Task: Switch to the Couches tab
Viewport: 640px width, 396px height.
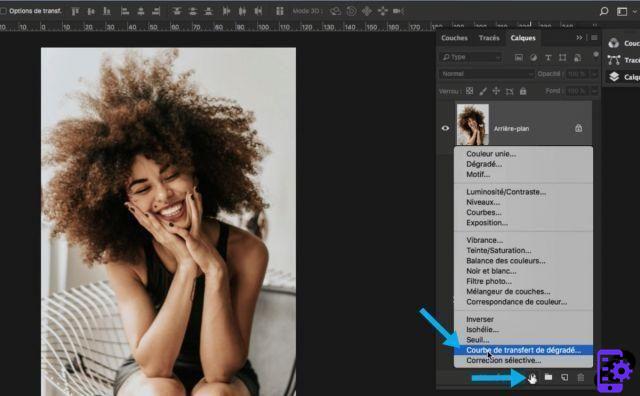Action: (x=454, y=38)
